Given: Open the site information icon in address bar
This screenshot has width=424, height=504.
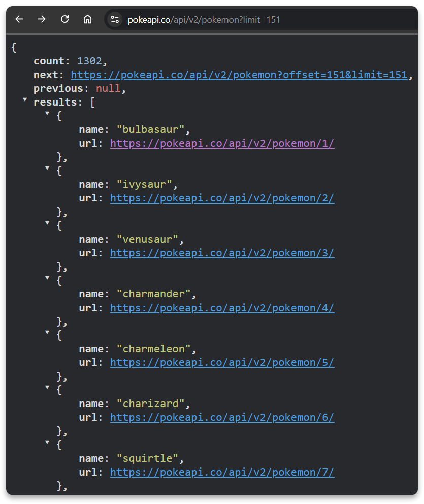Looking at the screenshot, I should 115,19.
